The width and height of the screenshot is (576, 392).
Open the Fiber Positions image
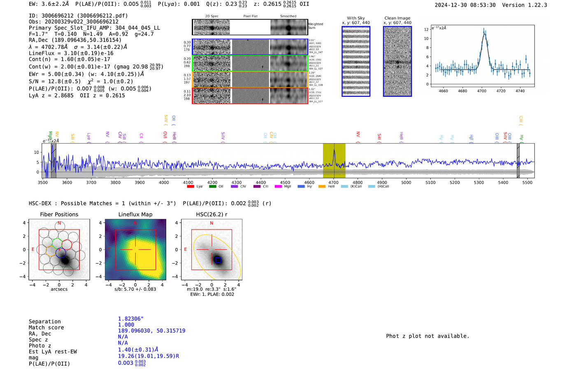[x=59, y=250]
